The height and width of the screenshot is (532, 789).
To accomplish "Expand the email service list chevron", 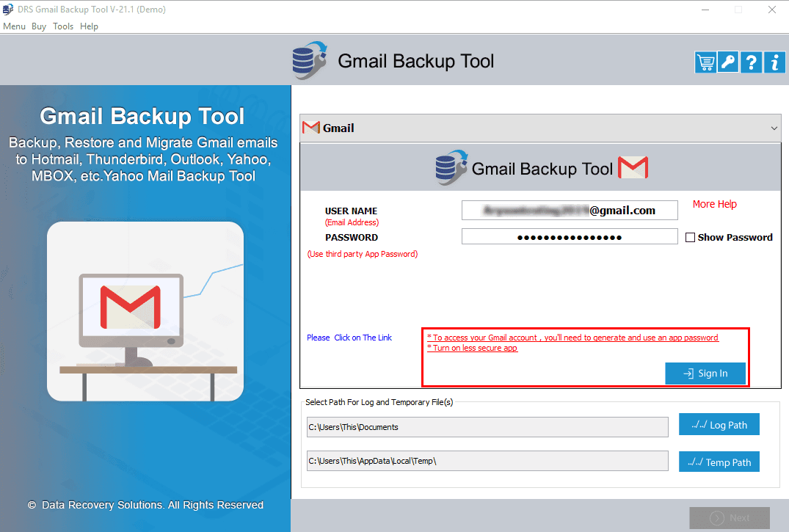I will tap(774, 127).
